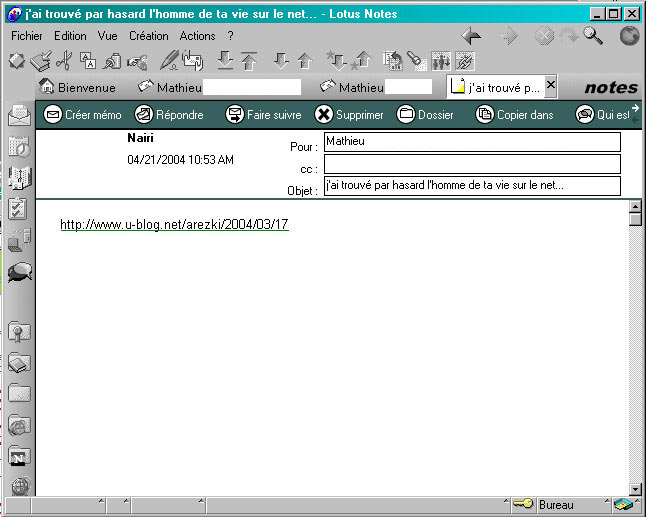Open the u-blog.net hyperlink in message
This screenshot has height=517, width=646.
coord(174,225)
